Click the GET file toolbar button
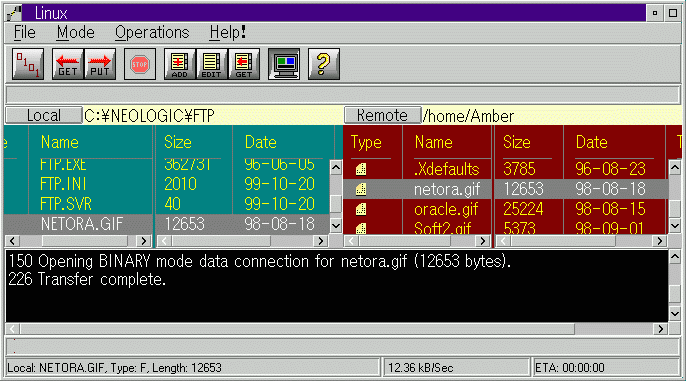This screenshot has width=686, height=381. click(68, 64)
